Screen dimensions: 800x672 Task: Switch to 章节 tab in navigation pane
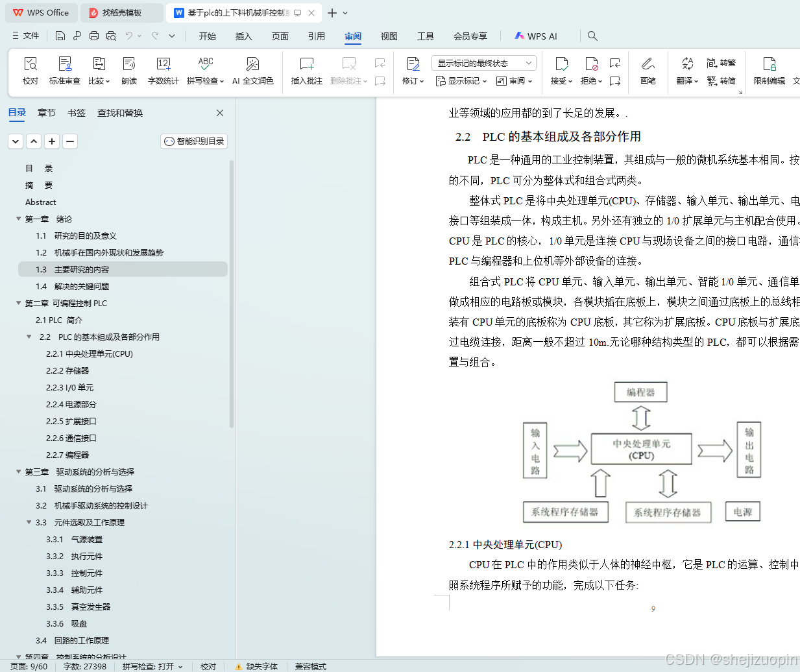[47, 113]
